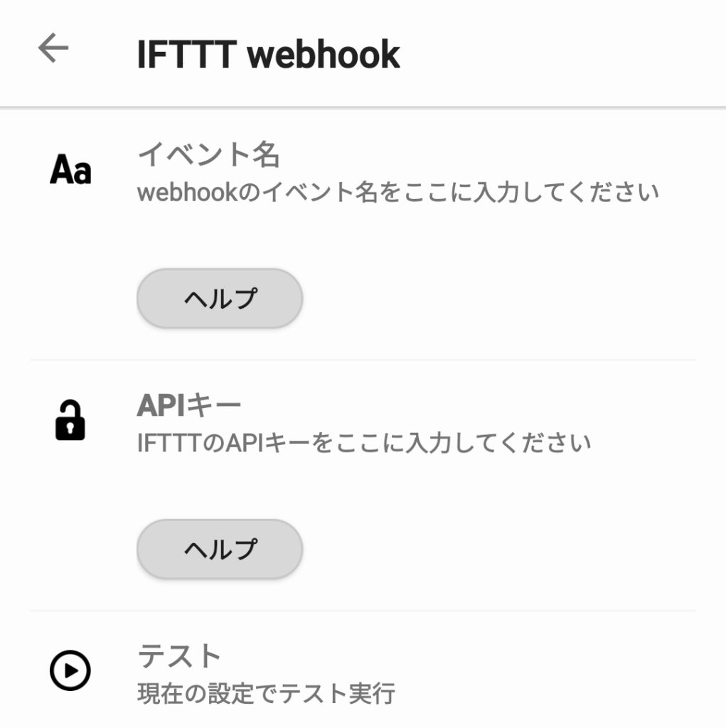Viewport: 726px width, 728px height.
Task: Open ヘルプ under the イベント名 setting
Action: (x=220, y=299)
